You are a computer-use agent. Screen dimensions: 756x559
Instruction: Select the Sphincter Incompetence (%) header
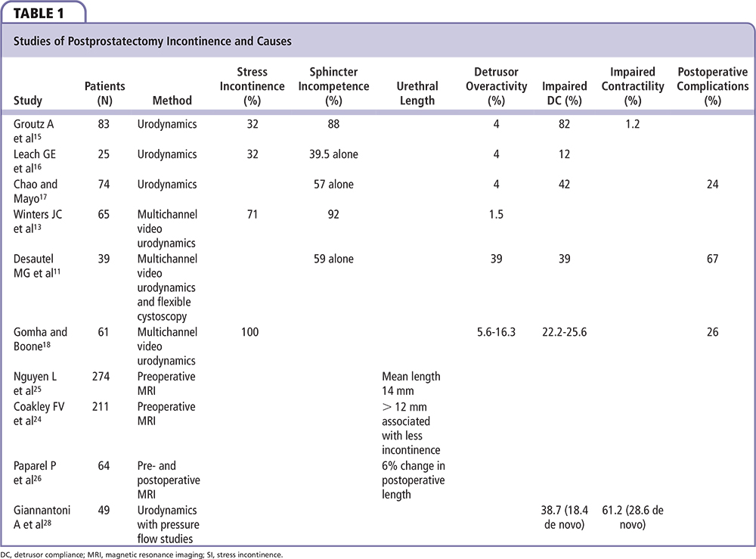tap(333, 86)
